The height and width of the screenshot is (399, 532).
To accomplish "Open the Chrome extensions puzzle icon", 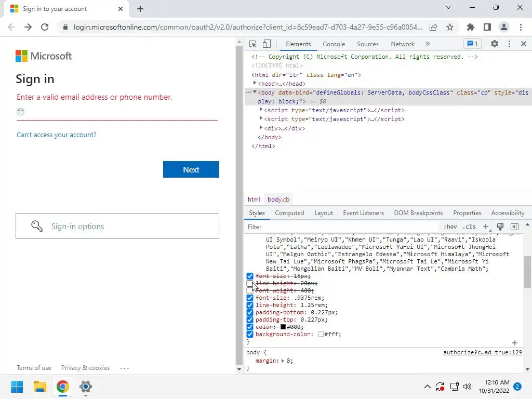I will (470, 27).
